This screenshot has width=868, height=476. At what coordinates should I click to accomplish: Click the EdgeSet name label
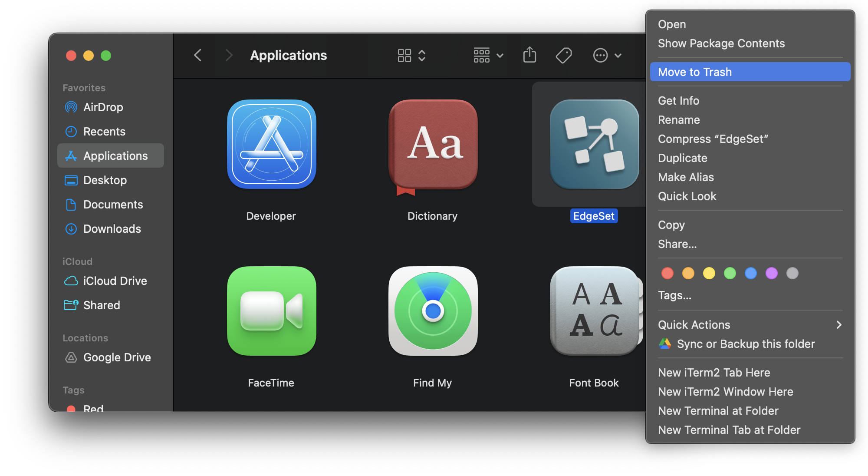click(594, 216)
